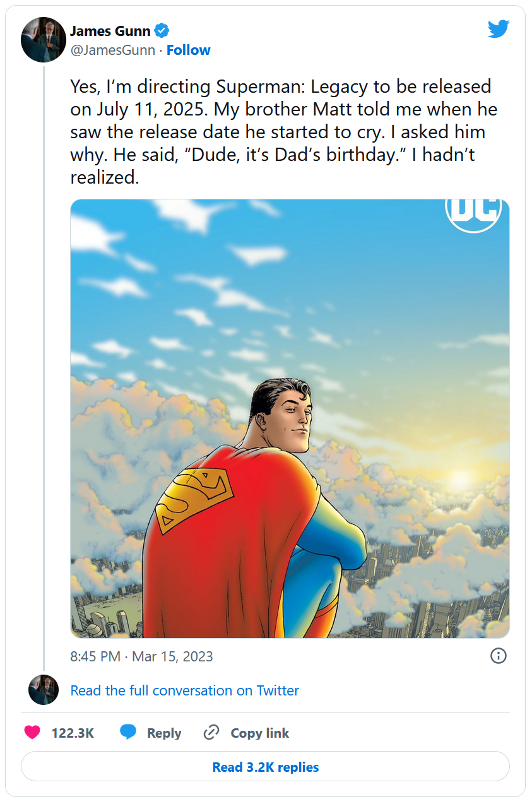Image resolution: width=532 pixels, height=804 pixels.
Task: Click the Twitter bird logo
Action: coord(498,28)
